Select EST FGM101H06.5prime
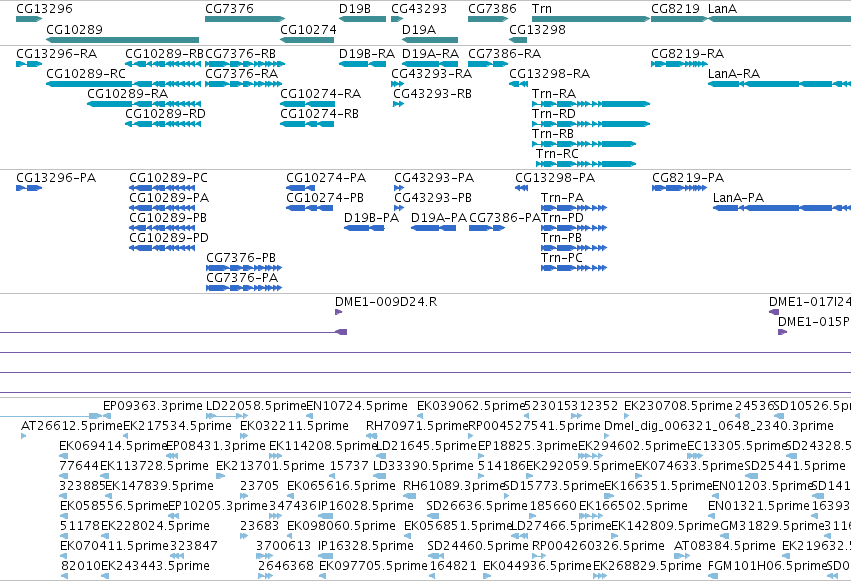The image size is (851, 581). 767,566
